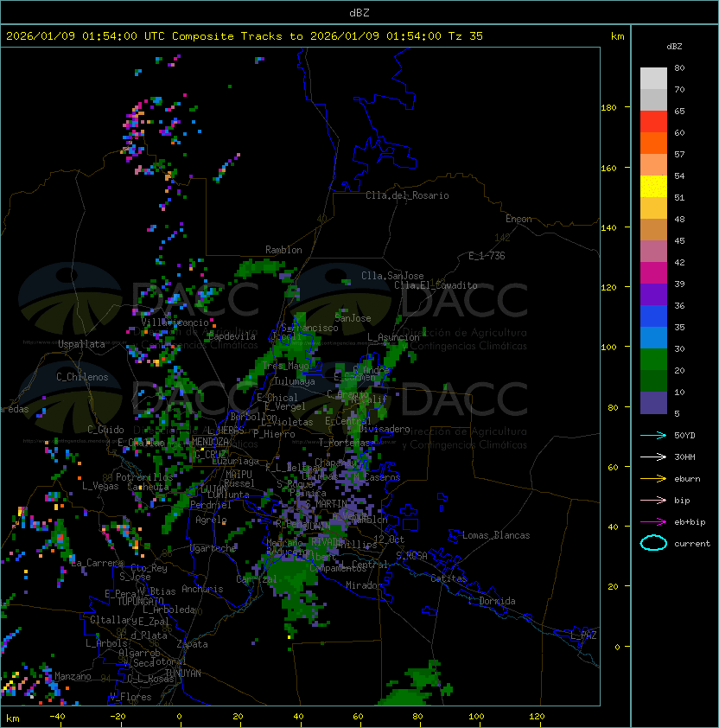Click the Lomas_Blancas label
719x728 pixels.
496,535
